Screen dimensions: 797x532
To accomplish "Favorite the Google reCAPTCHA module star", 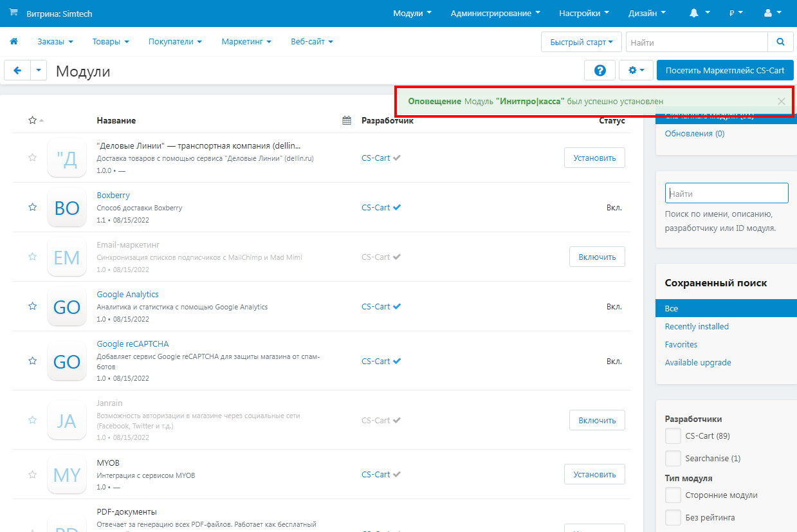I will pyautogui.click(x=33, y=361).
